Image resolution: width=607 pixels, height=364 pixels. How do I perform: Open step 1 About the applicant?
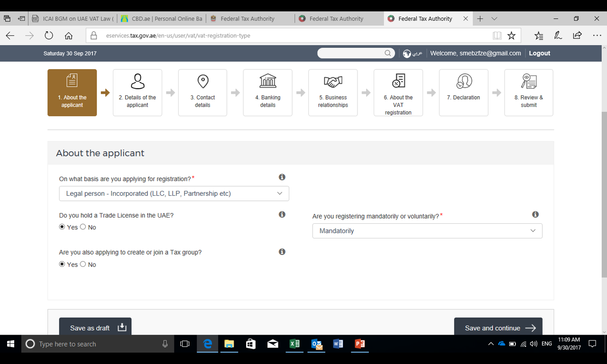(x=72, y=92)
